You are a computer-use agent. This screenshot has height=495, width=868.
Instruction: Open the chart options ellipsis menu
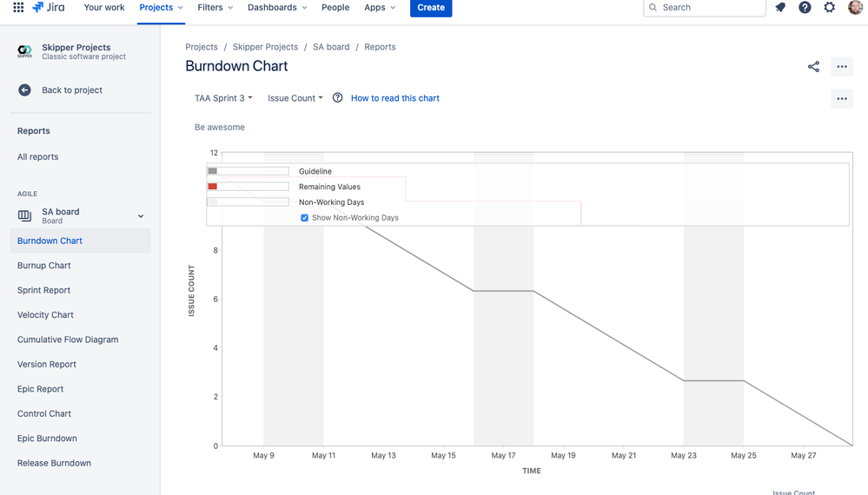(x=842, y=99)
